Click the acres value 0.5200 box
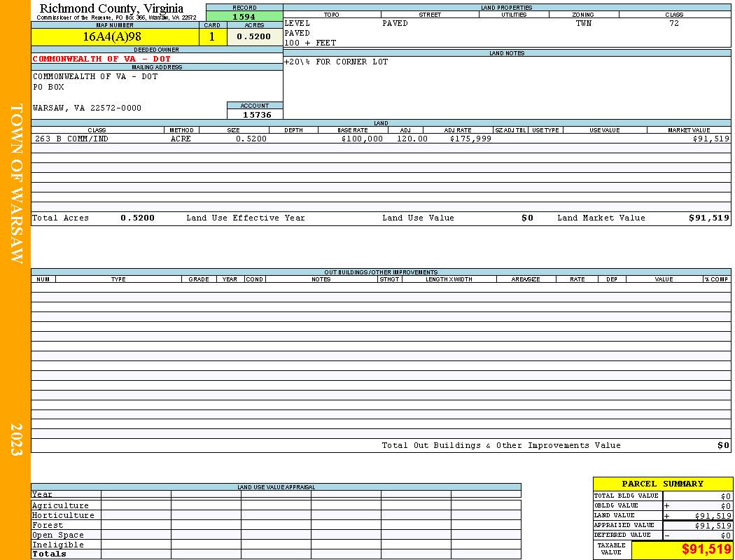The image size is (735, 560). [x=255, y=37]
